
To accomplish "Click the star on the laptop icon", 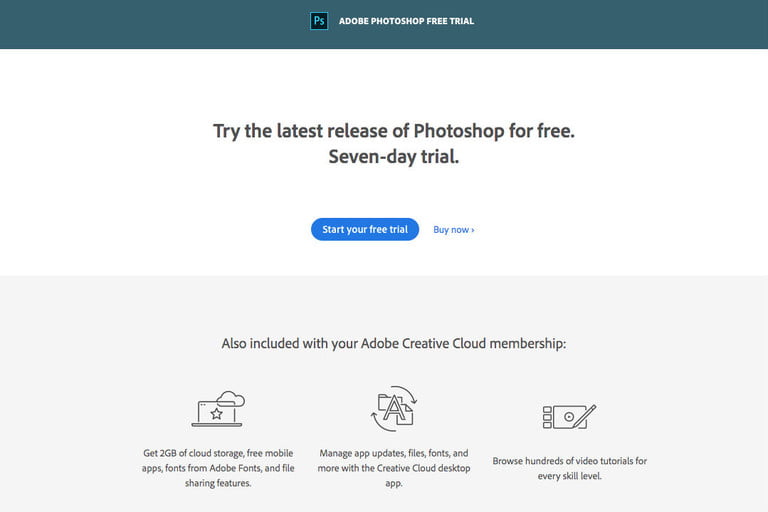I will coord(216,414).
